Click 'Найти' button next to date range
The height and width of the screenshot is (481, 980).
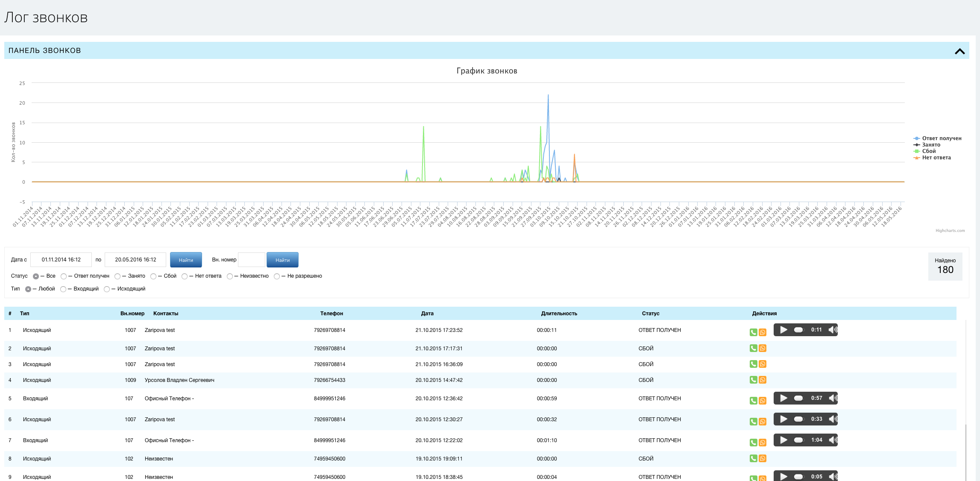[x=186, y=260]
